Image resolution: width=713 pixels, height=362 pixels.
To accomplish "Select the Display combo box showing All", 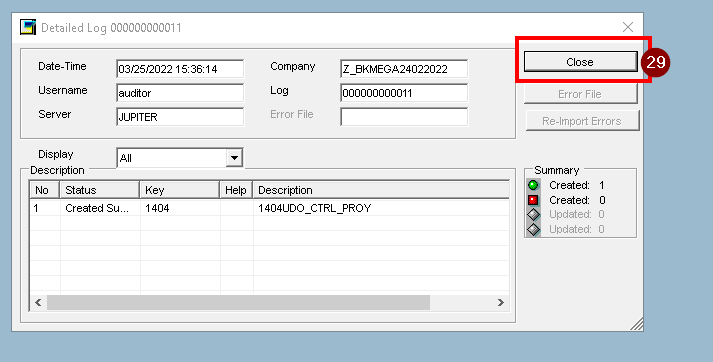I will point(180,158).
